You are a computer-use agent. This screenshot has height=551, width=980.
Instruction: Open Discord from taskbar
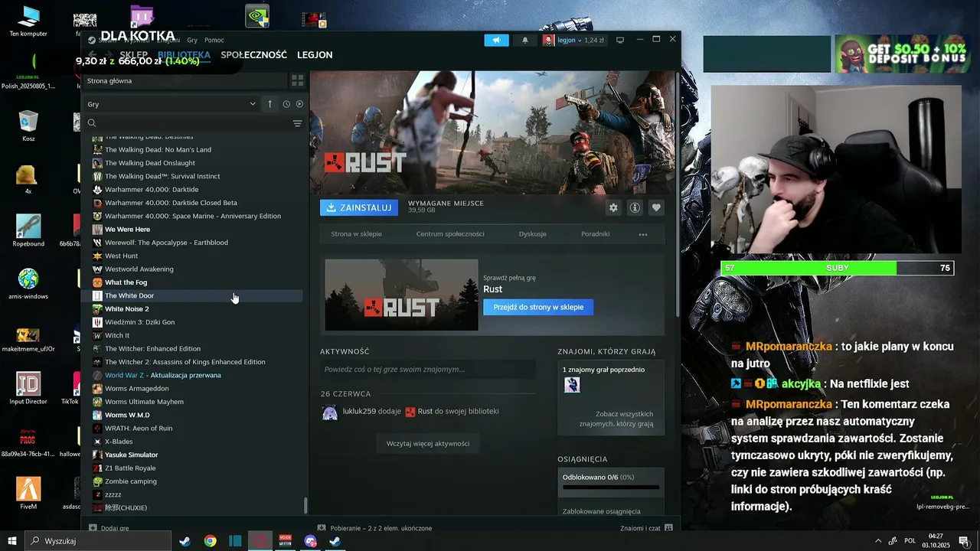[x=310, y=541]
